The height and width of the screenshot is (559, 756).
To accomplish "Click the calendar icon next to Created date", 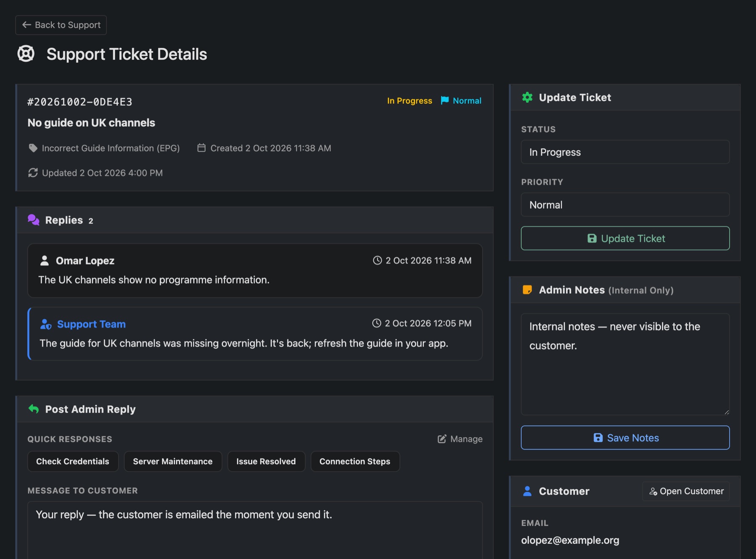I will pos(202,148).
